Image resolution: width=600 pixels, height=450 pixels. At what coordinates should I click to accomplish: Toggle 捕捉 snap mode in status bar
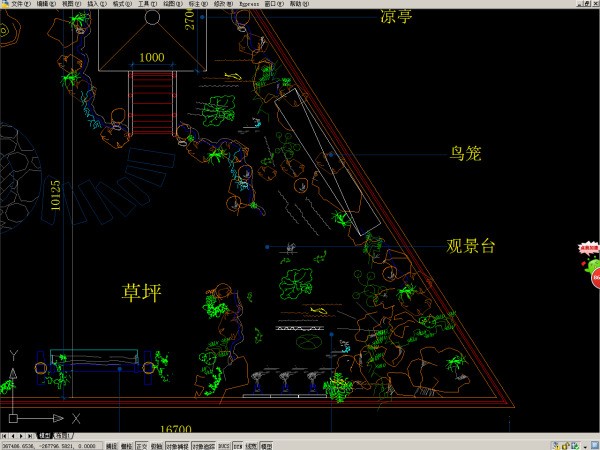[112, 445]
